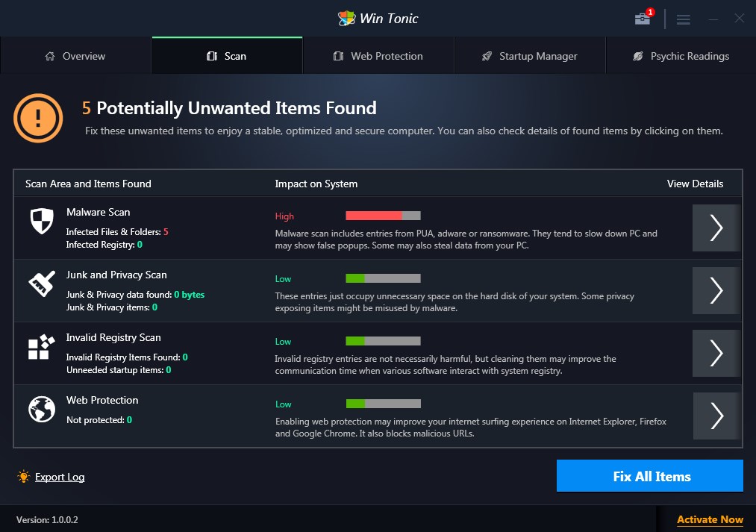Click the Activate Now link

pos(710,519)
